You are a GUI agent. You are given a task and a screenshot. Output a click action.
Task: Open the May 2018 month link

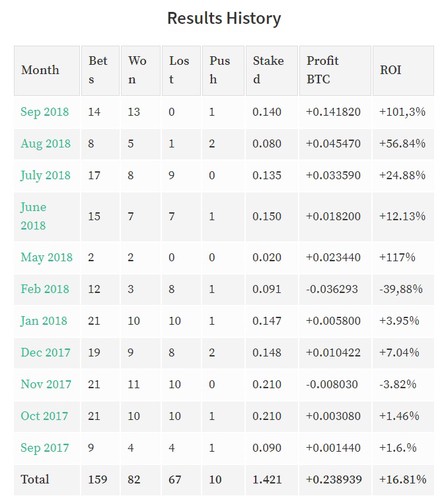coord(46,257)
